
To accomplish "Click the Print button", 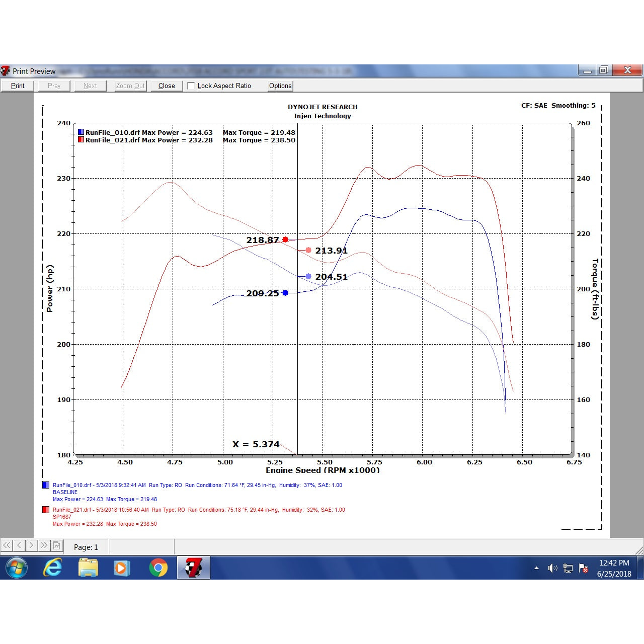I will click(x=18, y=86).
